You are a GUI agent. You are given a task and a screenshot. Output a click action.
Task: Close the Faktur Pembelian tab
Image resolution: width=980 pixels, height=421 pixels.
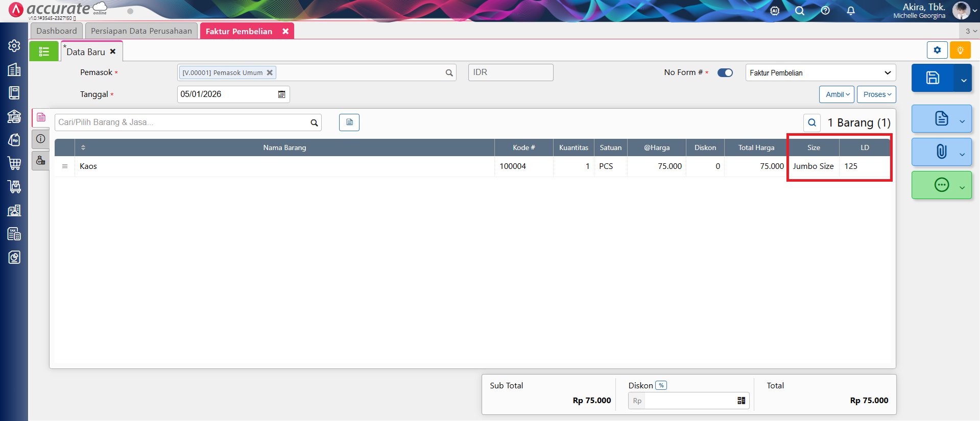[x=285, y=32]
